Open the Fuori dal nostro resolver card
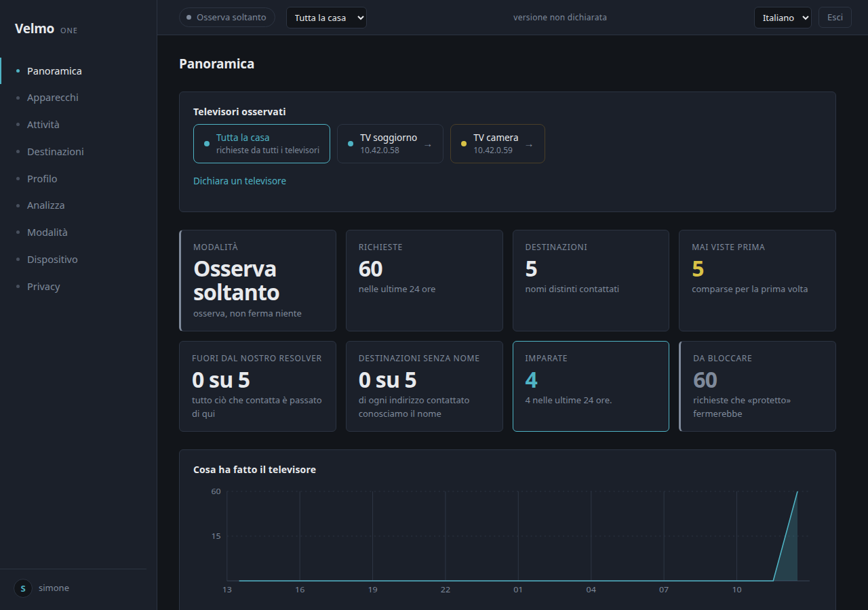The image size is (868, 610). click(258, 386)
